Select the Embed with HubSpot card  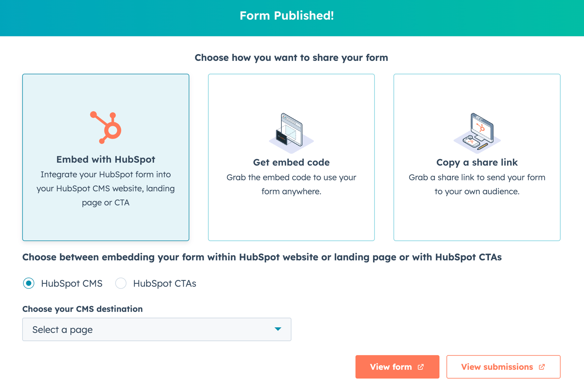coord(106,158)
